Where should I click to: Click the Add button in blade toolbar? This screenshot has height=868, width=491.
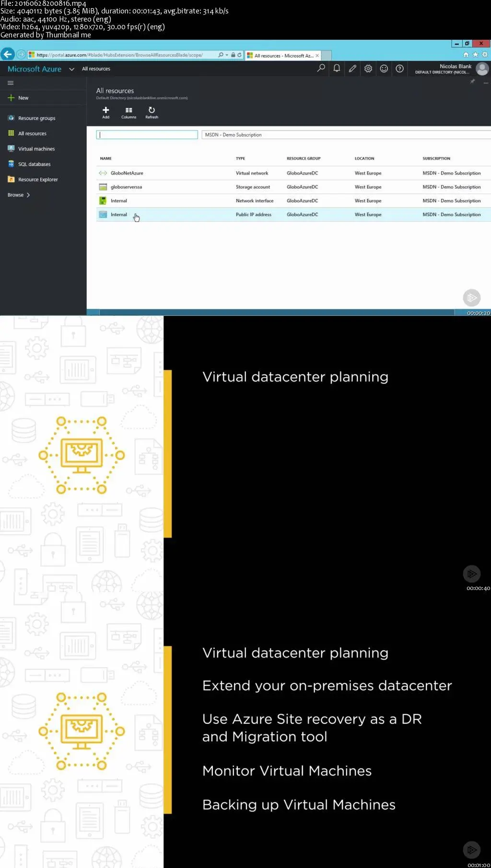[106, 113]
